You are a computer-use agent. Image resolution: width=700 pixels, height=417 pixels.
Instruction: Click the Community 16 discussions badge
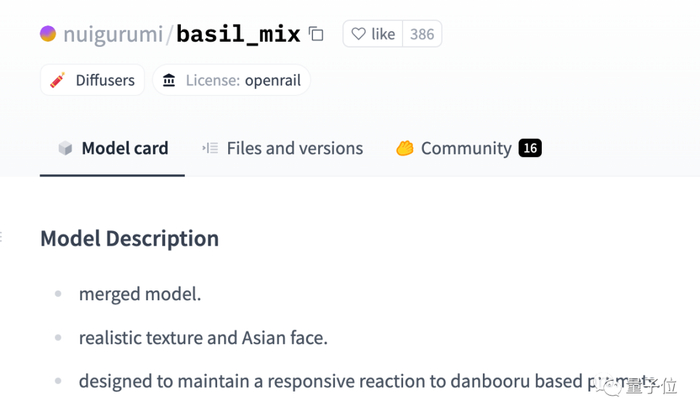pos(529,148)
